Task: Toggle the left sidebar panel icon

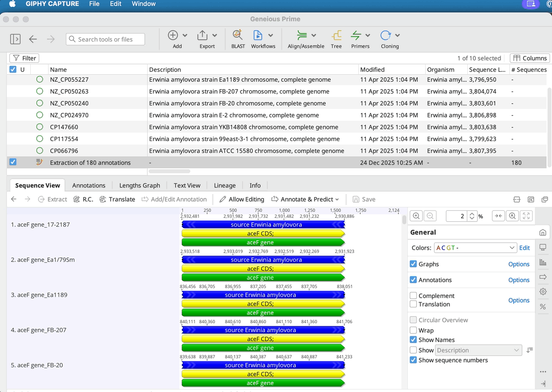Action: tap(15, 39)
